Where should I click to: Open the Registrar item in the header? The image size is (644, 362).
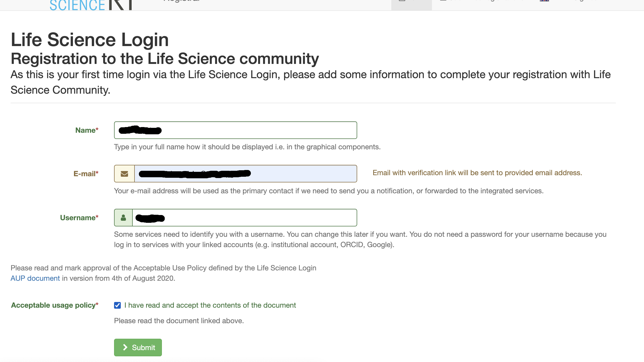pyautogui.click(x=182, y=1)
